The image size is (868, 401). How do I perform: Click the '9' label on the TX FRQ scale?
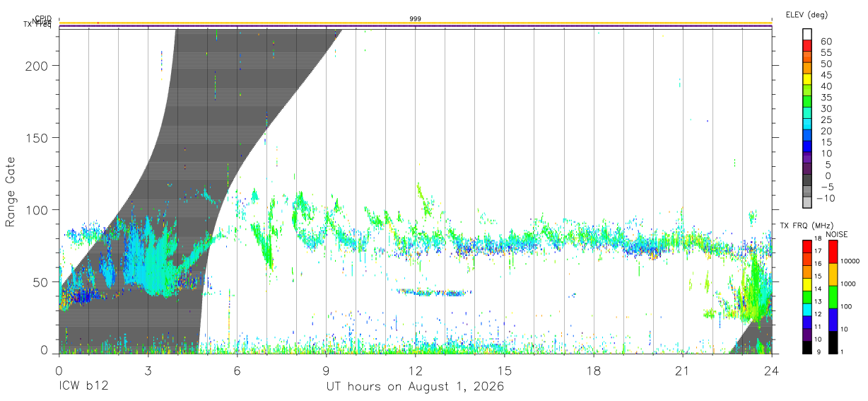(x=819, y=351)
